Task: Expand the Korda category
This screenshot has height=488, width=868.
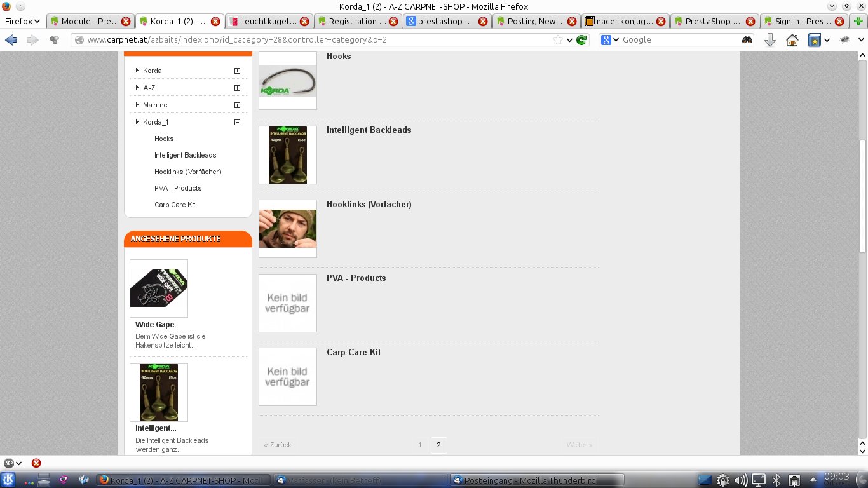Action: (x=237, y=71)
